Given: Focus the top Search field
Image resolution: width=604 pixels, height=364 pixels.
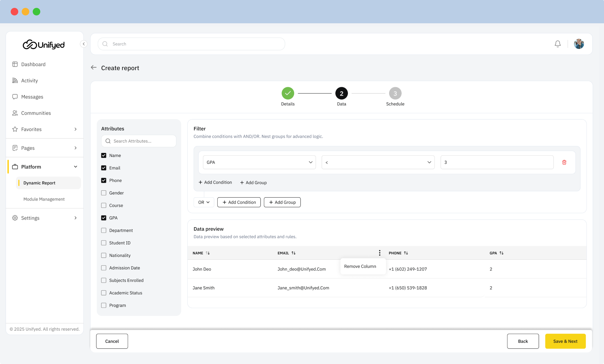Looking at the screenshot, I should pos(191,44).
